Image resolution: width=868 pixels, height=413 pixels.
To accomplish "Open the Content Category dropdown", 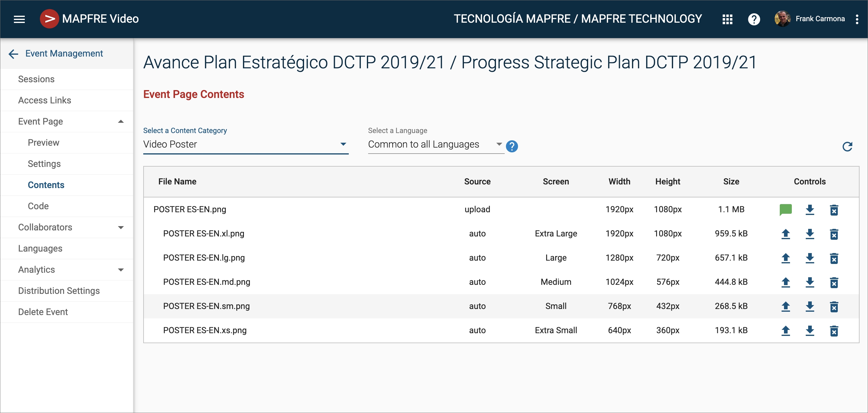I will pos(245,144).
